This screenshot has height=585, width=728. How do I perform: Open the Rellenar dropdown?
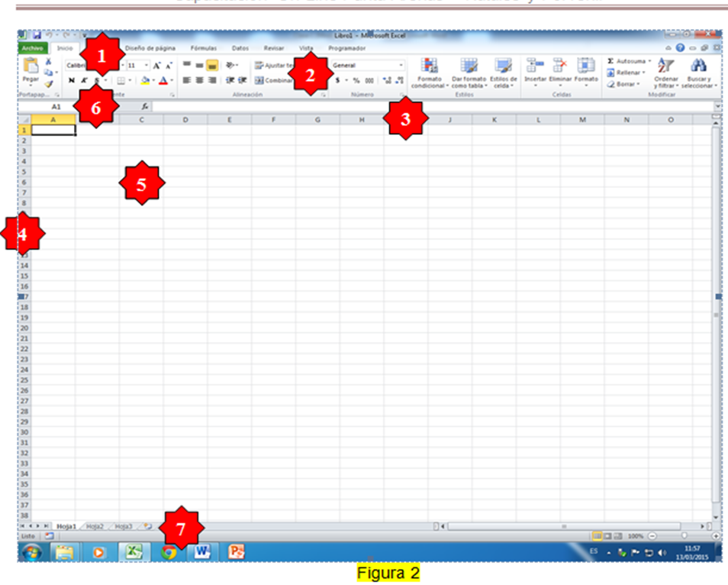point(643,73)
